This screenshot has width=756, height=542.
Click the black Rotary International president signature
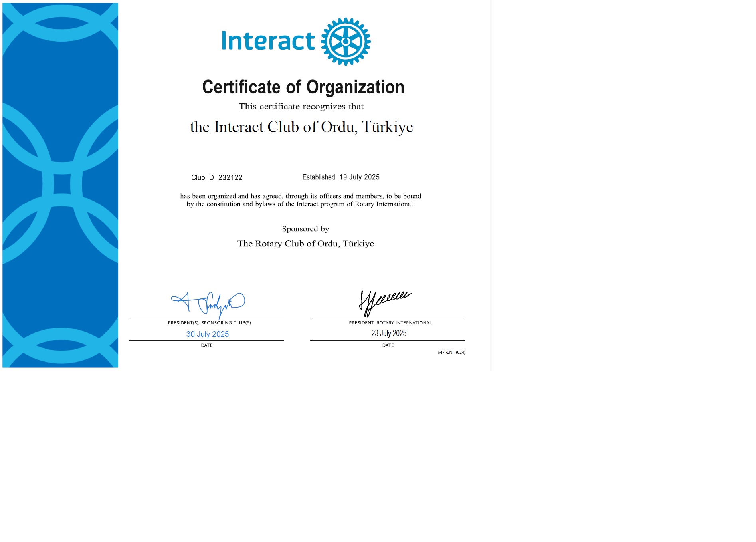(385, 303)
